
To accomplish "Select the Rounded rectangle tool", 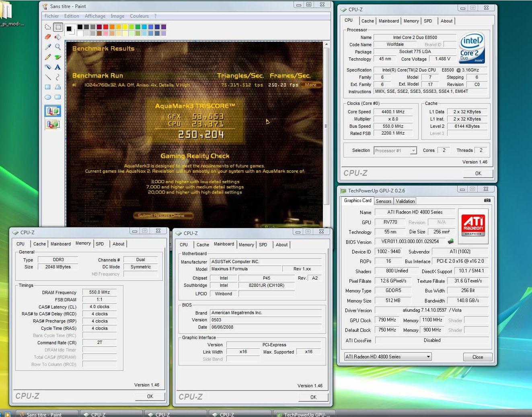I will pos(58,97).
